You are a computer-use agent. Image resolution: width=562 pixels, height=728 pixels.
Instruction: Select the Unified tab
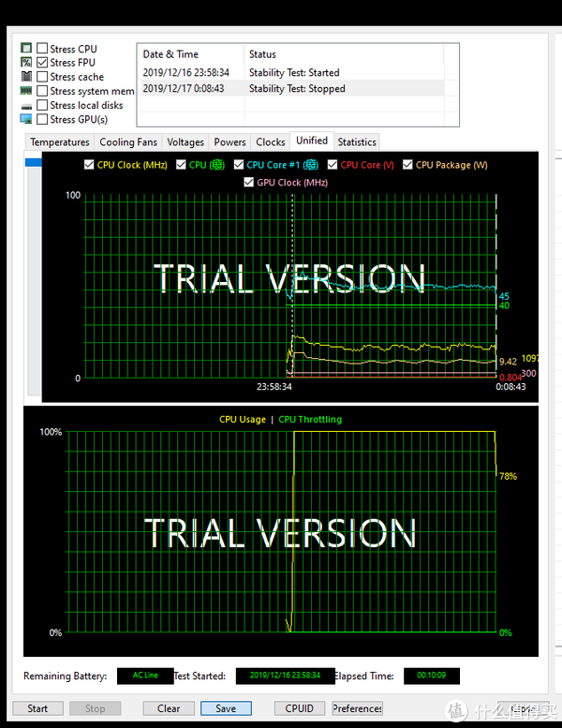click(312, 141)
